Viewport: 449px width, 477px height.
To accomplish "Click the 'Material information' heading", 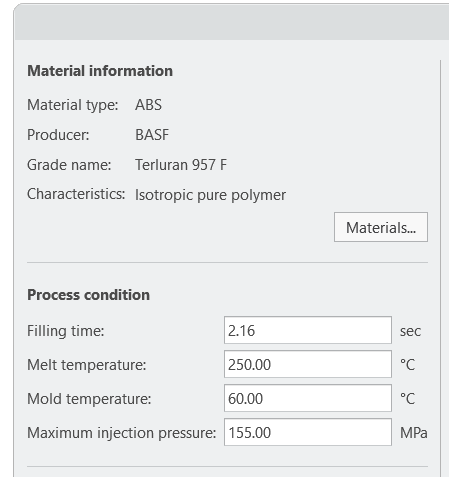I will pos(100,71).
